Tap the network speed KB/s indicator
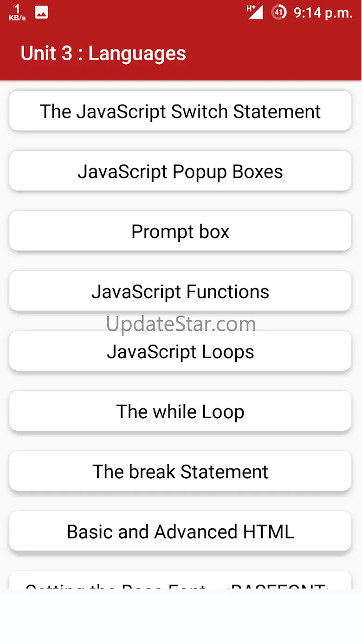 (x=17, y=13)
